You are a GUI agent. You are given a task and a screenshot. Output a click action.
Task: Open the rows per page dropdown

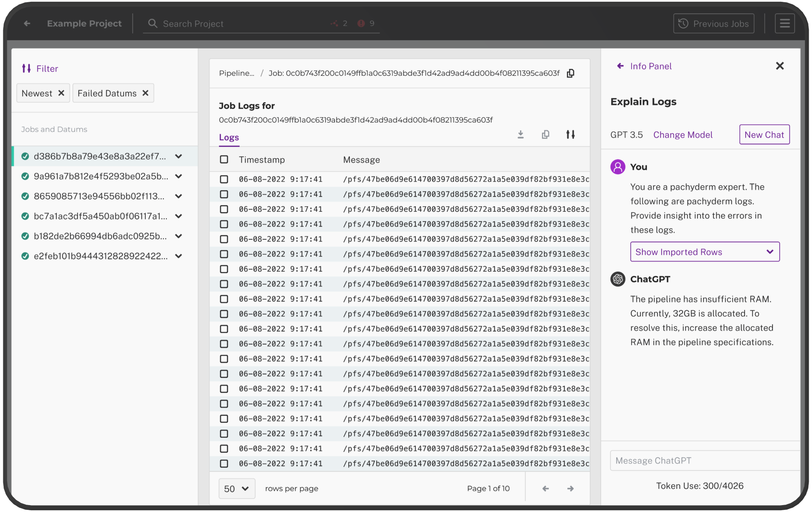point(237,488)
